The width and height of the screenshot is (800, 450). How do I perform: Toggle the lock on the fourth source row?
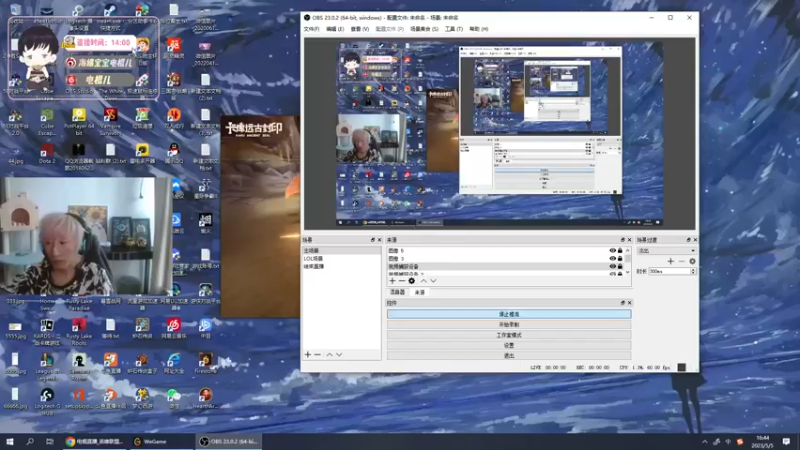click(x=620, y=273)
